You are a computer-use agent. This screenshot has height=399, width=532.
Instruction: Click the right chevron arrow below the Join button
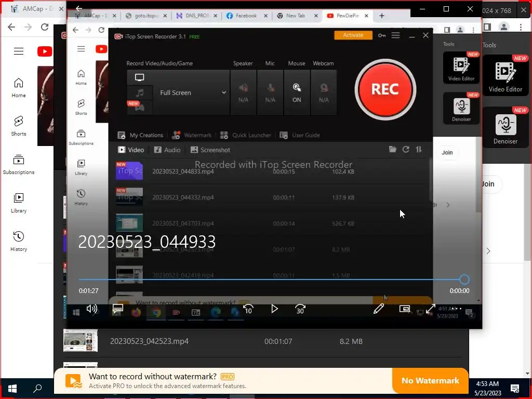(488, 251)
